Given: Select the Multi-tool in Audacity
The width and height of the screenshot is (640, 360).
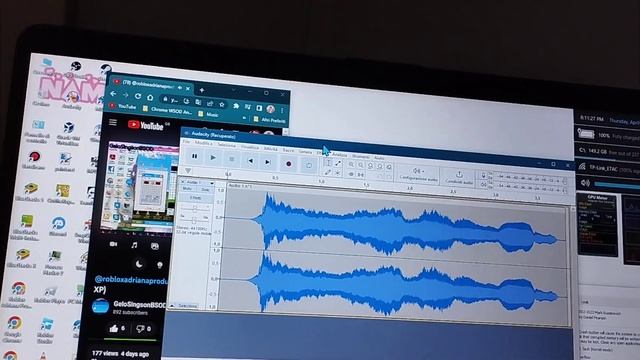Looking at the screenshot, I should (x=338, y=173).
